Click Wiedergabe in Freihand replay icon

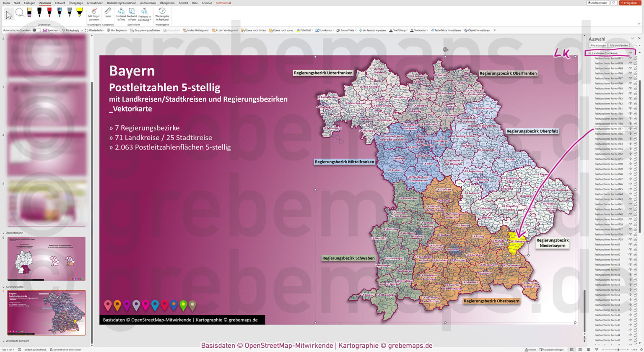click(161, 14)
